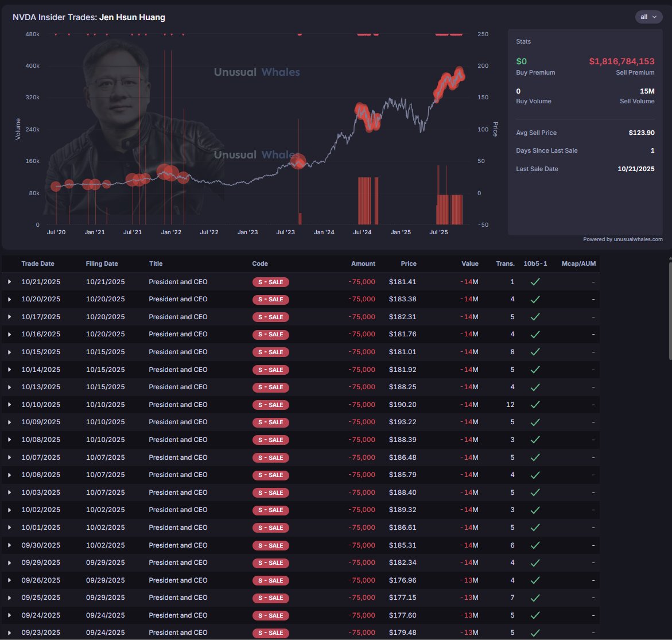Screen dimensions: 672x640
Task: Click the Avg Sell Price value $123.90
Action: tap(641, 133)
